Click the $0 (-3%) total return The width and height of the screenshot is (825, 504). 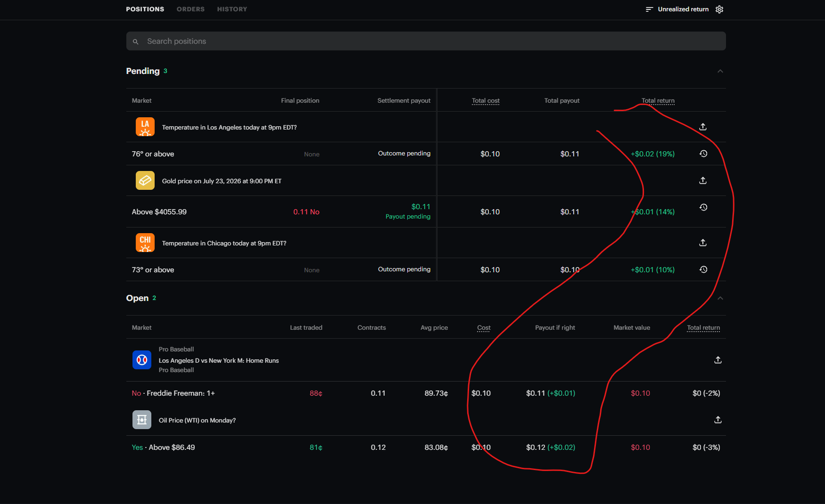[706, 447]
